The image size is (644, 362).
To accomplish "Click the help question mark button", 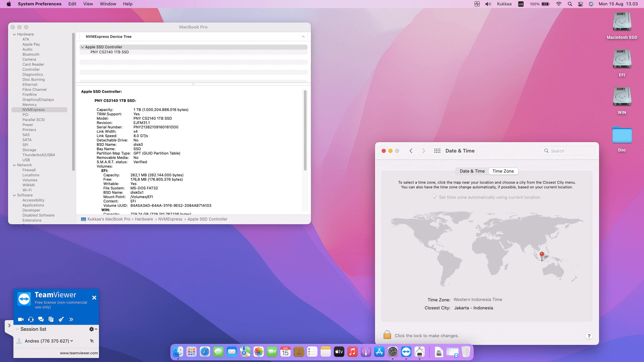I will 589,336.
